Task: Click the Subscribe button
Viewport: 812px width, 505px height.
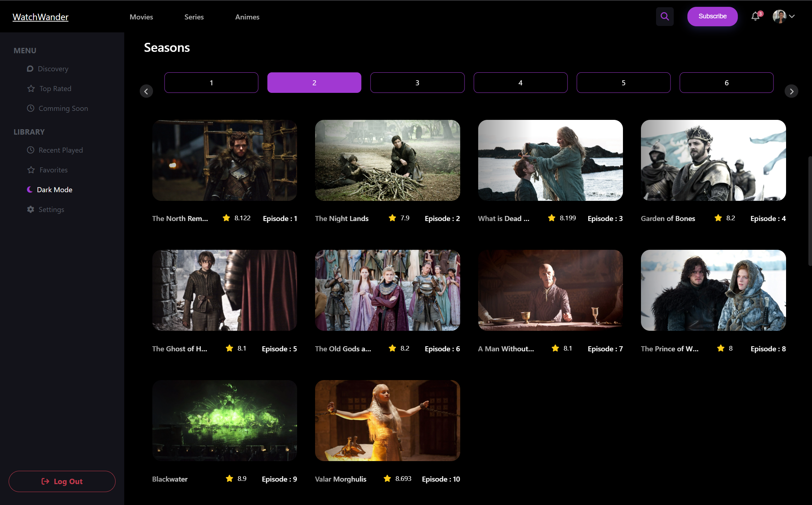Action: (x=712, y=17)
